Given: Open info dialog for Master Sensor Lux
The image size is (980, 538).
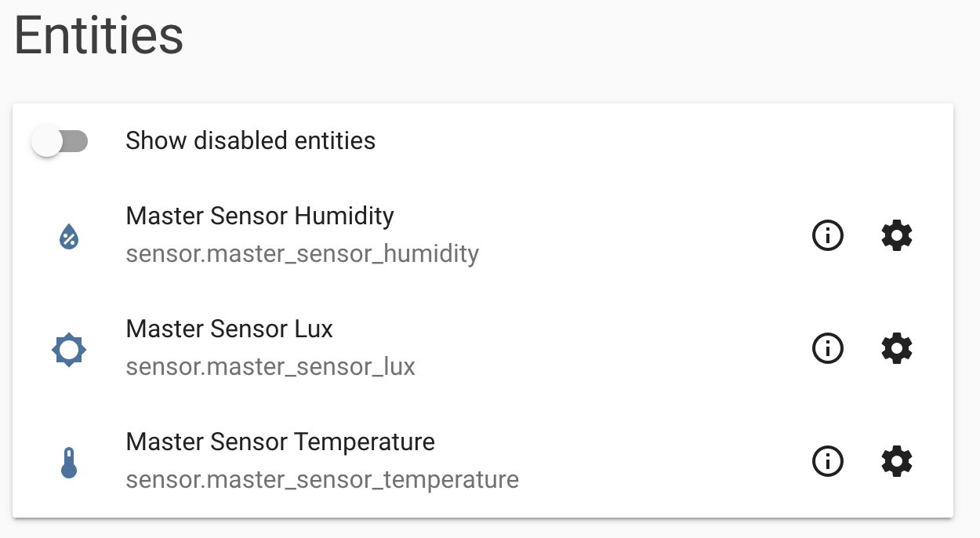Looking at the screenshot, I should 828,348.
